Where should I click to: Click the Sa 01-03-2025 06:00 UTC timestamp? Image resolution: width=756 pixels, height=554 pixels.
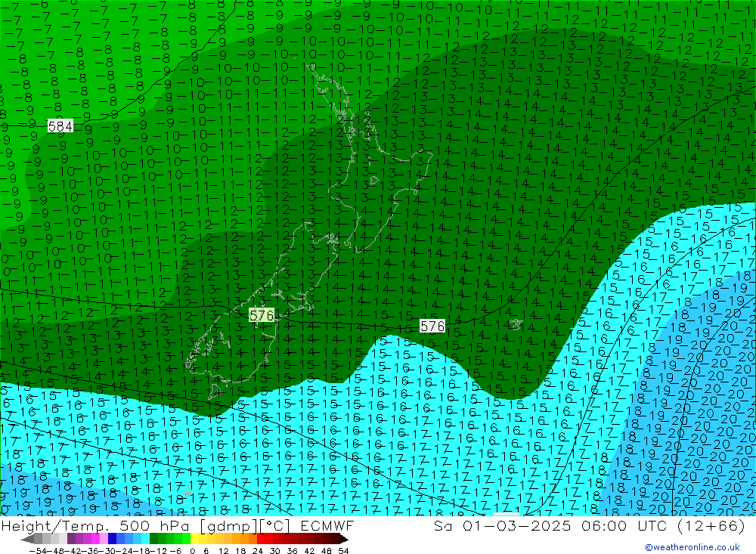point(589,525)
